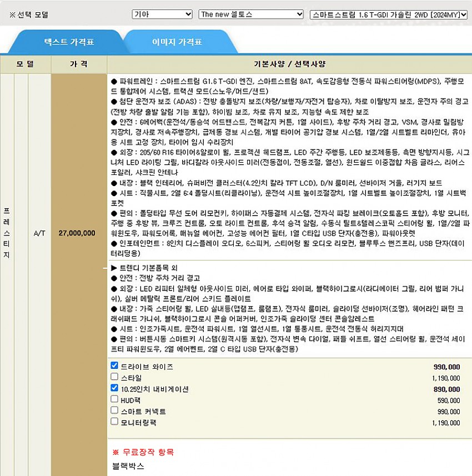This screenshot has width=472, height=476.
Task: Open the 기아 manufacturer dropdown
Action: [x=162, y=14]
